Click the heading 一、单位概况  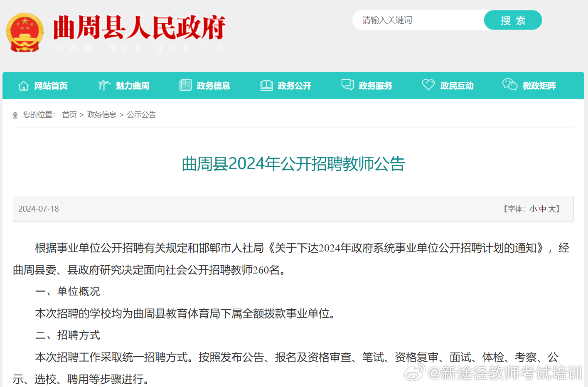pos(68,291)
